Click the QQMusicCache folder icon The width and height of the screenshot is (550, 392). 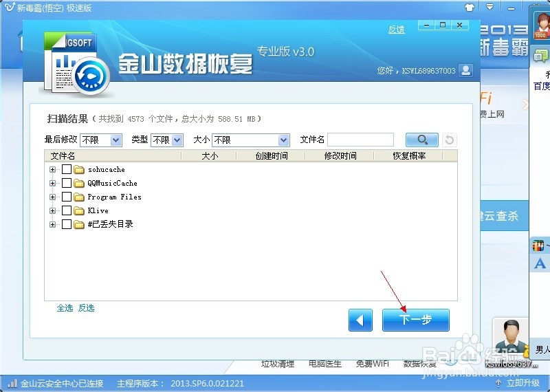click(79, 183)
